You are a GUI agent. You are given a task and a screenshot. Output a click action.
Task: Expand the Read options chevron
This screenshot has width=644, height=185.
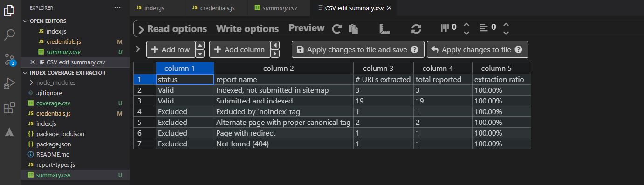[141, 29]
